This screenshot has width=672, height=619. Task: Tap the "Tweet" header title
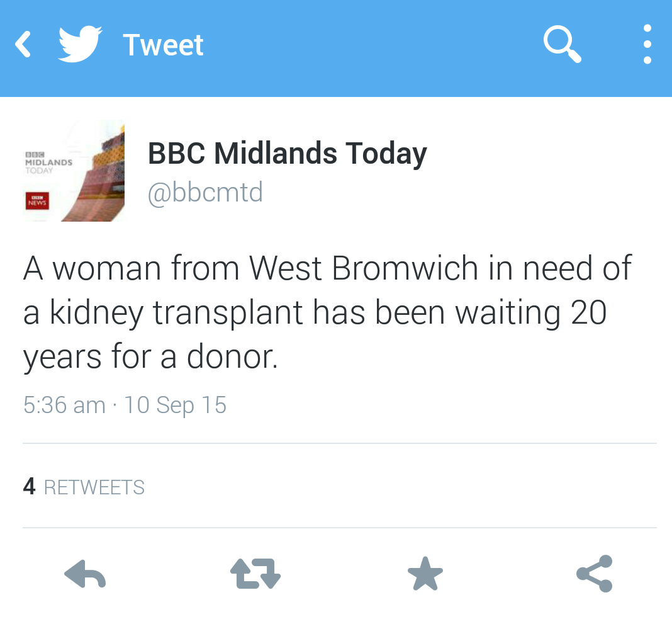tap(163, 45)
